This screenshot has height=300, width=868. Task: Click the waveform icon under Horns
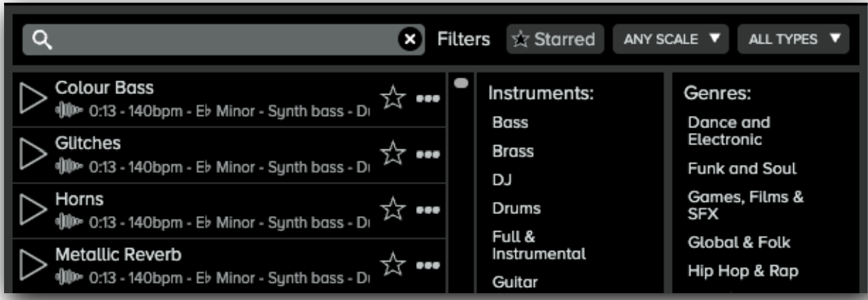pyautogui.click(x=69, y=222)
